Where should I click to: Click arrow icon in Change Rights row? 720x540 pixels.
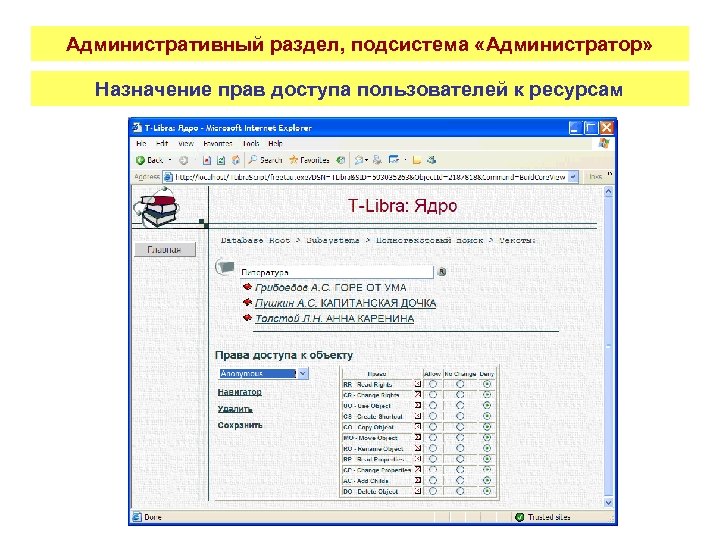click(x=417, y=394)
